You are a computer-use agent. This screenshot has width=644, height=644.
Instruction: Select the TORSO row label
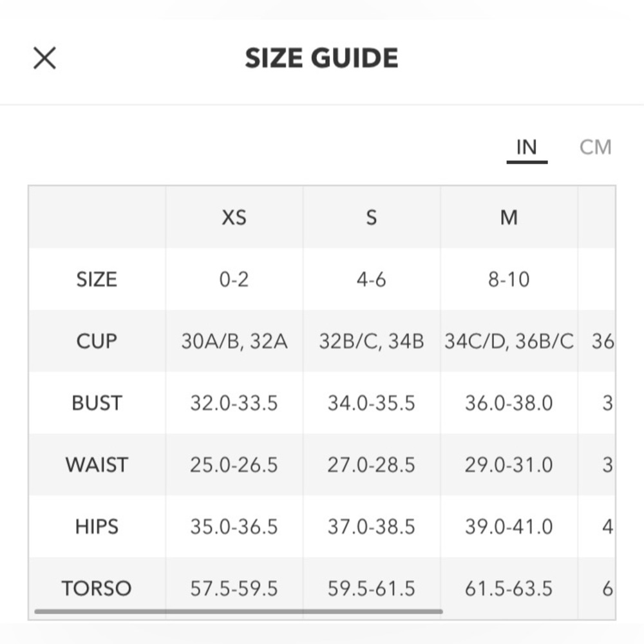pyautogui.click(x=97, y=588)
